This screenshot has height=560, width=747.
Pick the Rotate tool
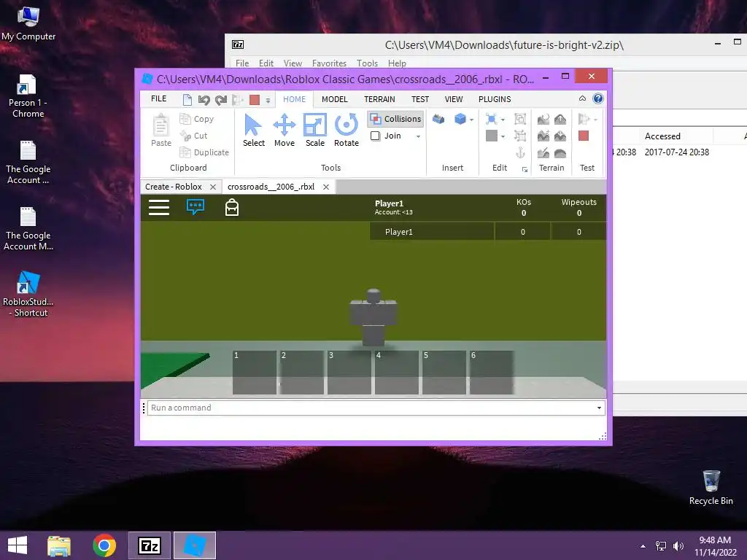click(x=347, y=130)
